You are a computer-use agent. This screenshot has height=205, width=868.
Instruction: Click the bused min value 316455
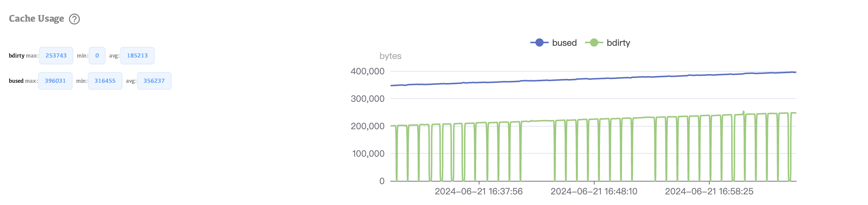[x=105, y=81]
